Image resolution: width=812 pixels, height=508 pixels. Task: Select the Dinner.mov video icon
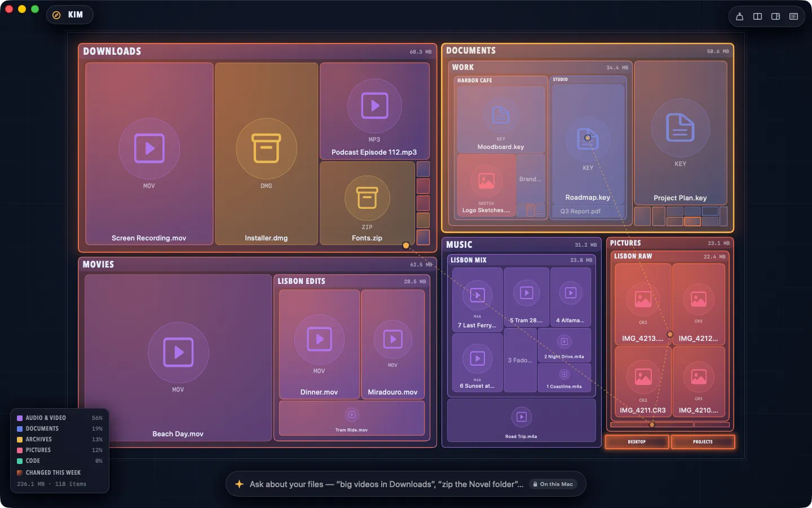pyautogui.click(x=319, y=339)
